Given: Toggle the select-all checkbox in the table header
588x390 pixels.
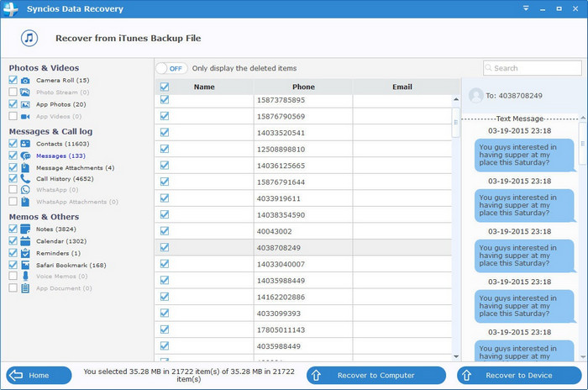Looking at the screenshot, I should click(x=165, y=87).
